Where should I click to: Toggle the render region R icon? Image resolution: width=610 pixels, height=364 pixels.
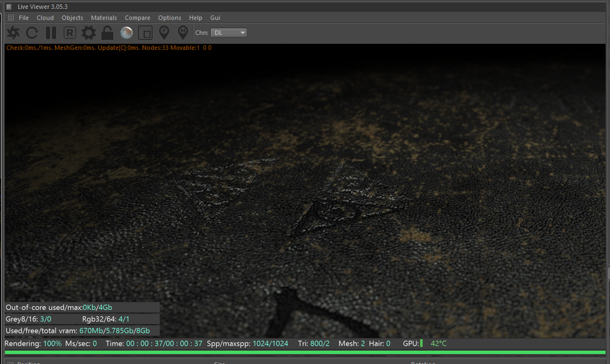pos(70,33)
